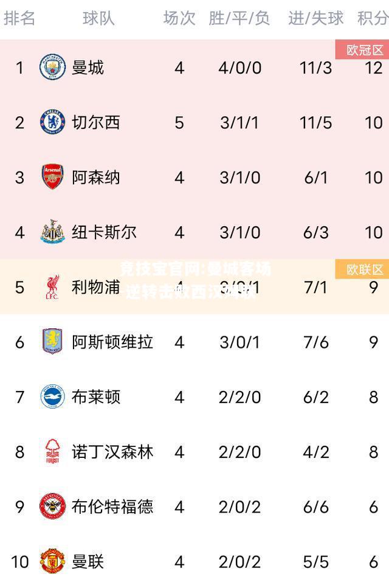The width and height of the screenshot is (389, 588).
Task: Click the 欧冠区 zone label
Action: tap(362, 49)
